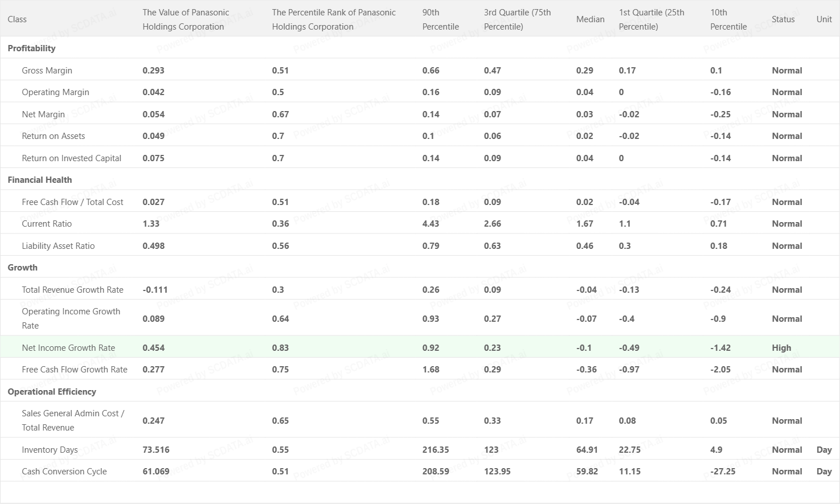Select the Net Income Growth Rate row

pos(68,348)
